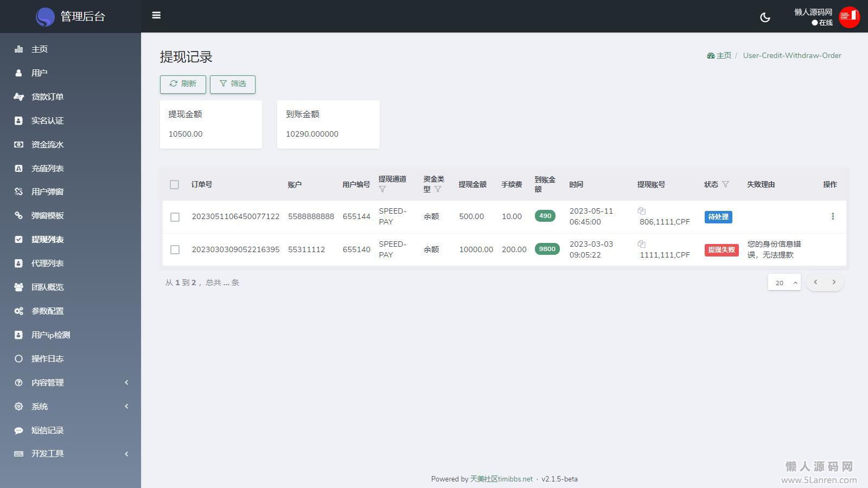
Task: Click the copy icon beside account 1111,111,CPF
Action: click(642, 244)
